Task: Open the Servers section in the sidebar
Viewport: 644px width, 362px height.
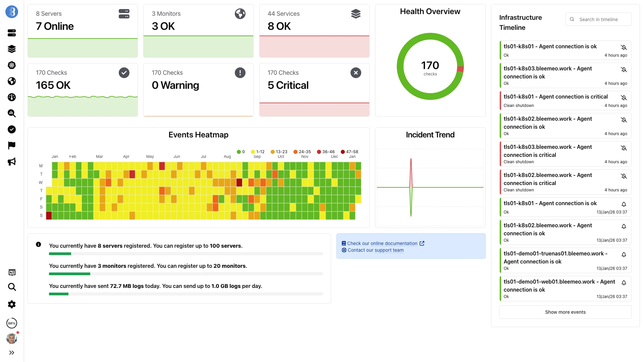Action: point(12,33)
